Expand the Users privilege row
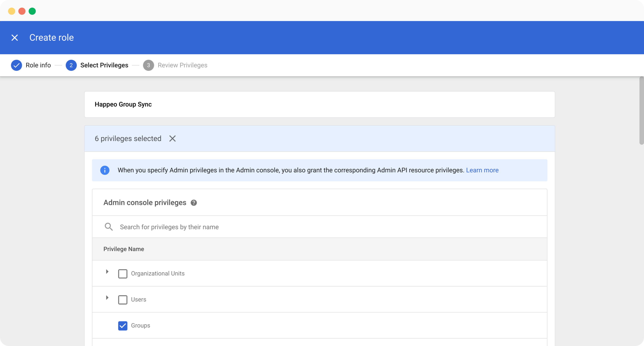 pos(107,298)
